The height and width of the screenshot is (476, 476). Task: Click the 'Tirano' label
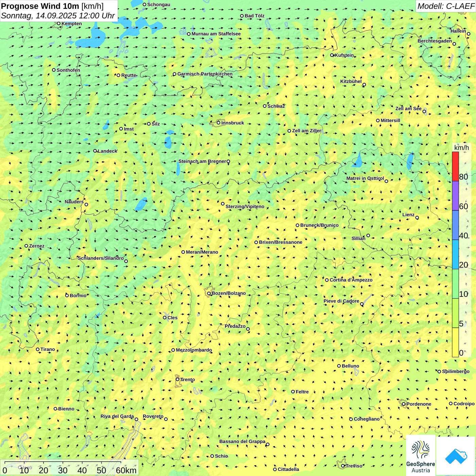point(48,349)
